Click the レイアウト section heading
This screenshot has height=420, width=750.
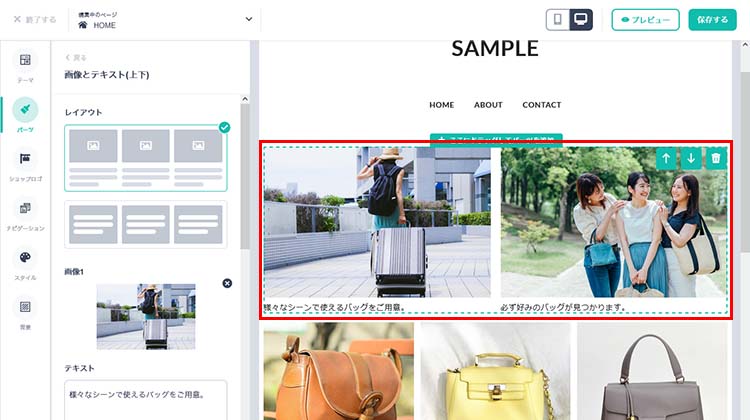click(x=83, y=112)
